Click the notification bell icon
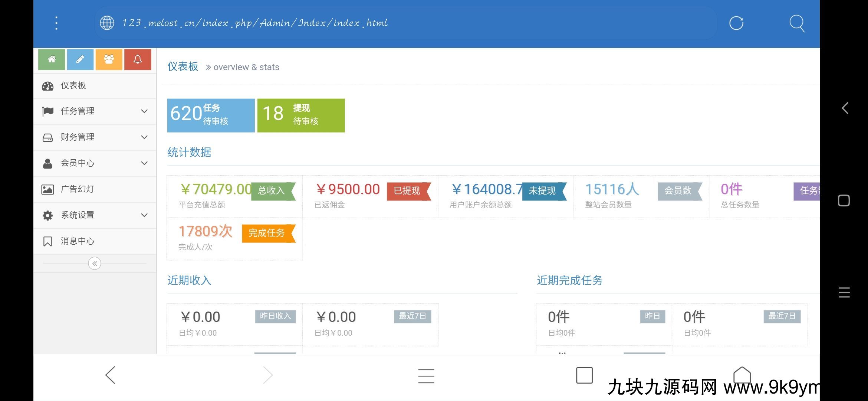 138,59
